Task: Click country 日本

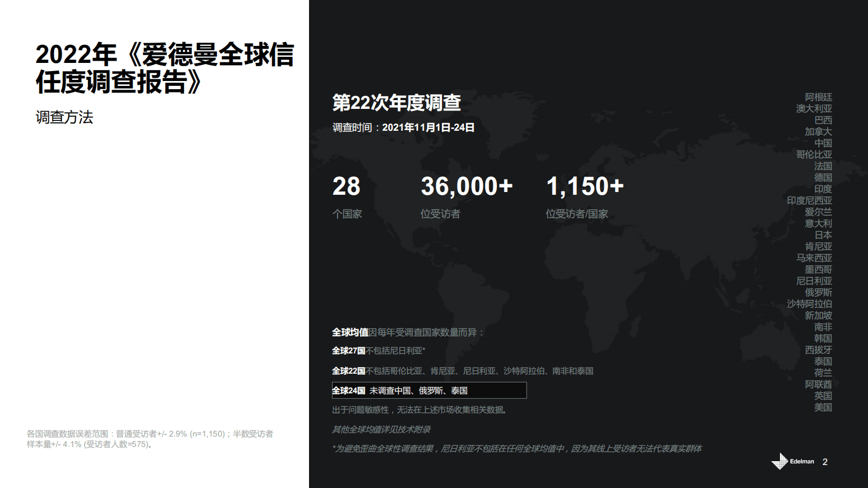Action: pyautogui.click(x=823, y=235)
